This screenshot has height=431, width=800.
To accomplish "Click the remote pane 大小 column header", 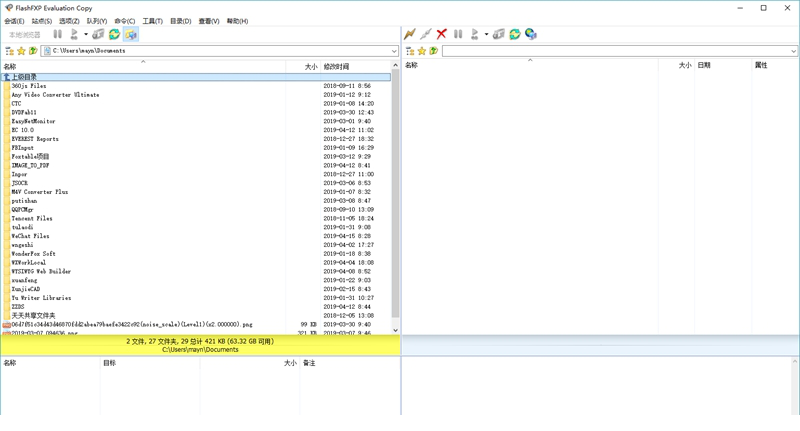I will (676, 65).
